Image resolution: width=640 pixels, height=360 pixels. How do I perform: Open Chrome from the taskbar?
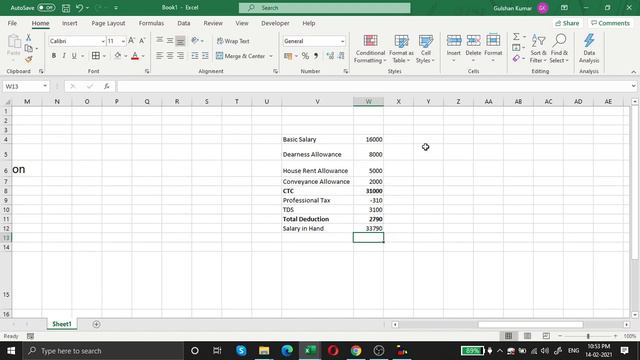pos(356,351)
